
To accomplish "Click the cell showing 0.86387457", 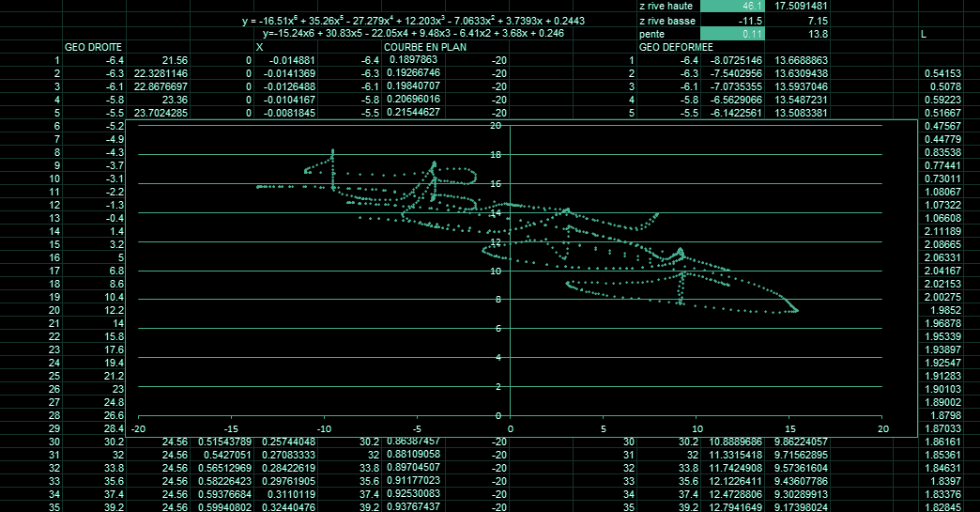I will click(416, 442).
